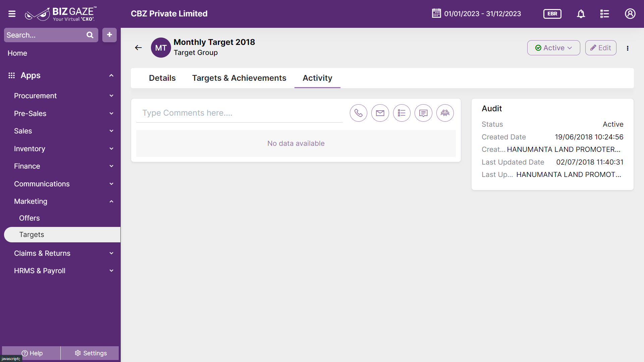
Task: Click the Type Comments here field
Action: [239, 113]
